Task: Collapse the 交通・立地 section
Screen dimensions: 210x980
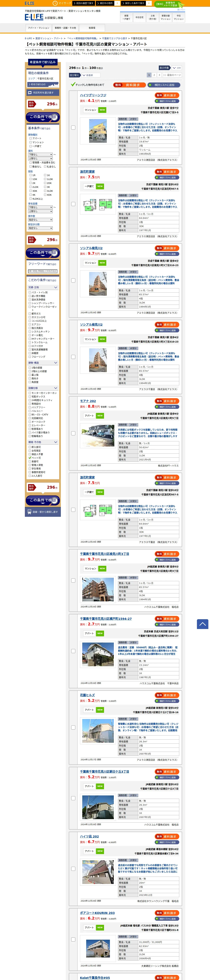Action: click(x=42, y=287)
